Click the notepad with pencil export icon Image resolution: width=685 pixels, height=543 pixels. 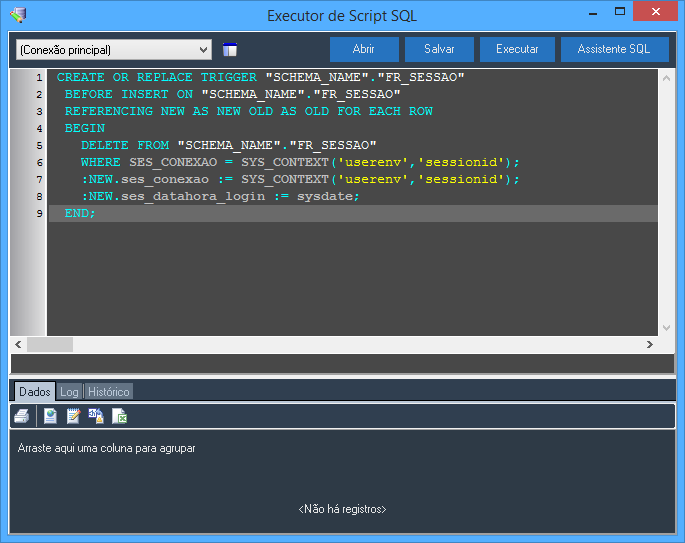click(x=73, y=416)
